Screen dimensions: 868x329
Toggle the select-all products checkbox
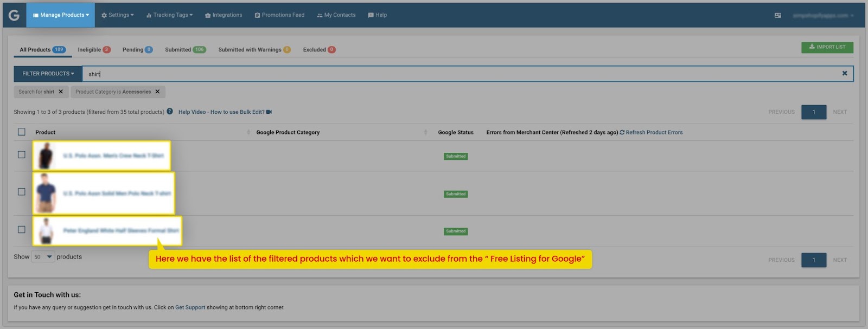coord(22,132)
